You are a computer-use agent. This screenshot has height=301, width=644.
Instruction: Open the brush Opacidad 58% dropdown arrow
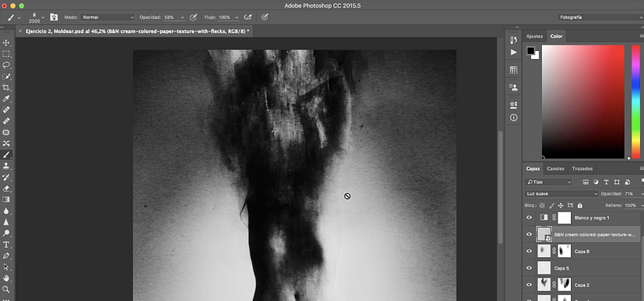[x=182, y=17]
